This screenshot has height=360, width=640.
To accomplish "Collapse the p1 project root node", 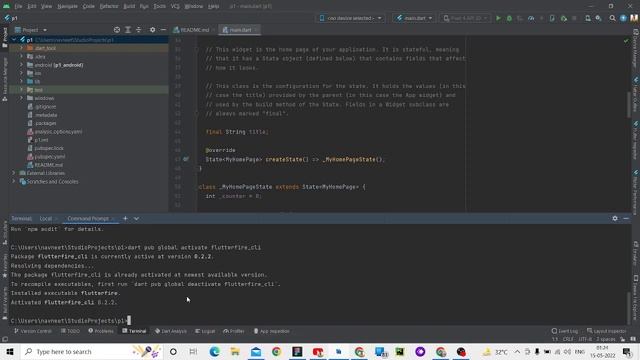I will point(14,40).
